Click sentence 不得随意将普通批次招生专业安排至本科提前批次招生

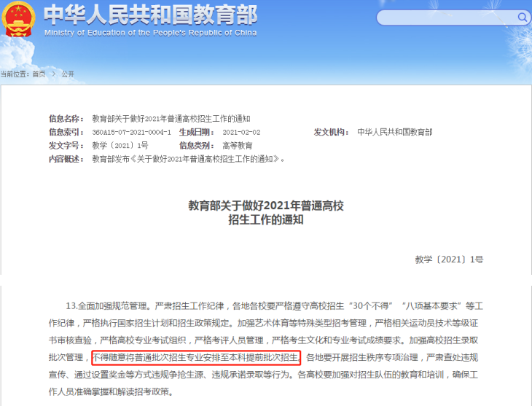pos(196,357)
